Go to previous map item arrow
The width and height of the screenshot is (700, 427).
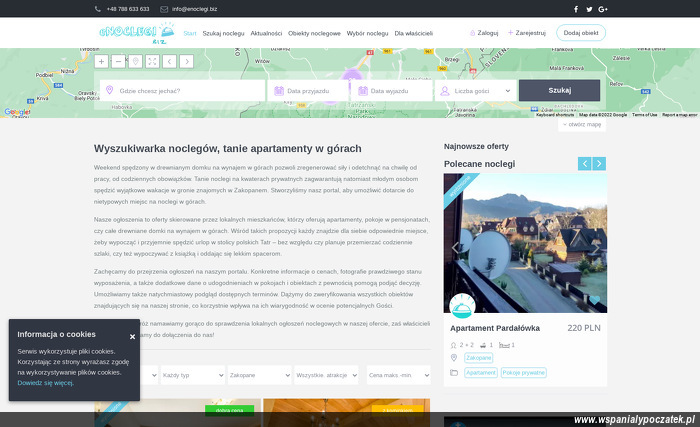tap(169, 61)
